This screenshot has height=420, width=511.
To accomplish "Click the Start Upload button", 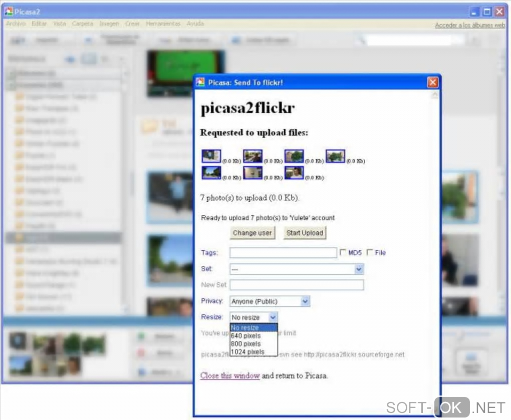I will pyautogui.click(x=305, y=233).
